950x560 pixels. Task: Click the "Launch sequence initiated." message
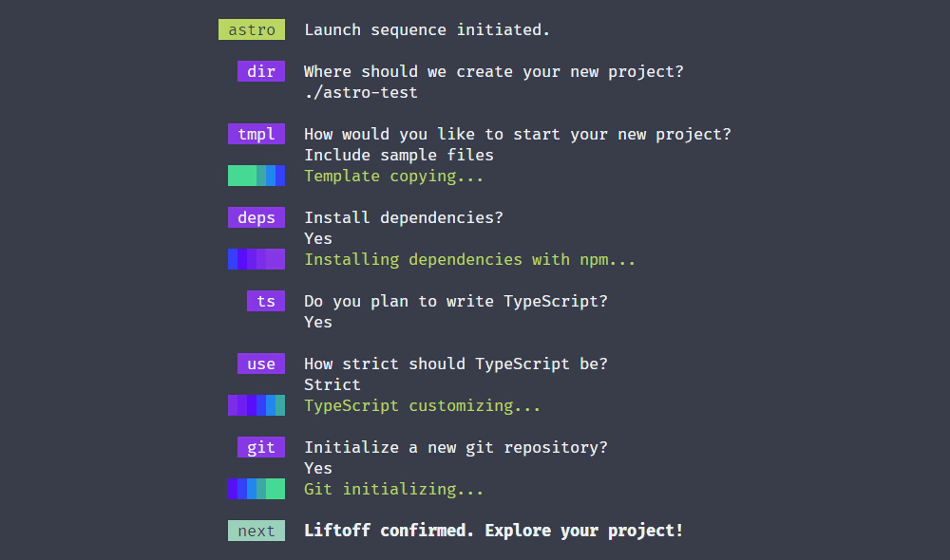pos(427,29)
